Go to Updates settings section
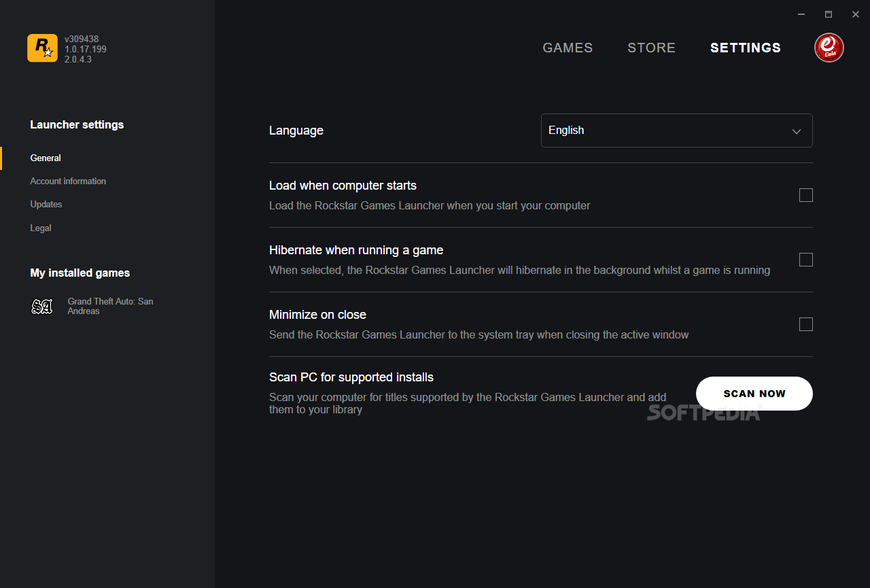870x588 pixels. (46, 204)
